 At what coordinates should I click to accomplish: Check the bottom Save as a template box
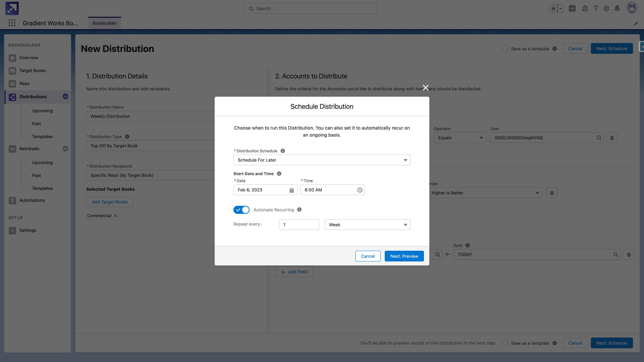[x=505, y=343]
